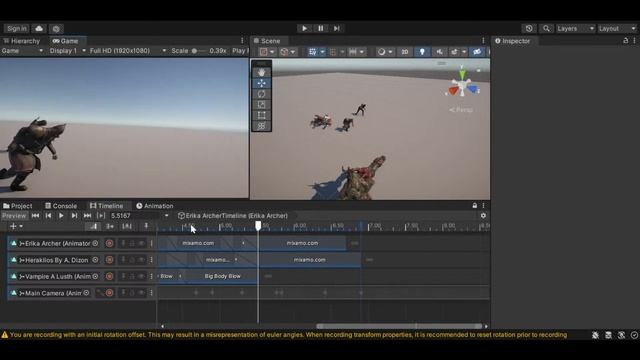Toggle scene lighting bulb
The width and height of the screenshot is (640, 360).
pos(422,52)
